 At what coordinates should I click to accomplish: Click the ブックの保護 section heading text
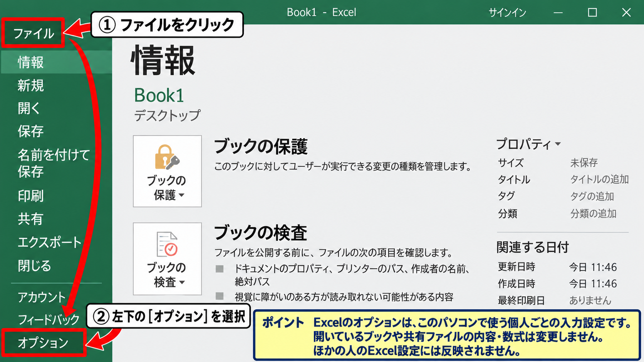coord(261,147)
